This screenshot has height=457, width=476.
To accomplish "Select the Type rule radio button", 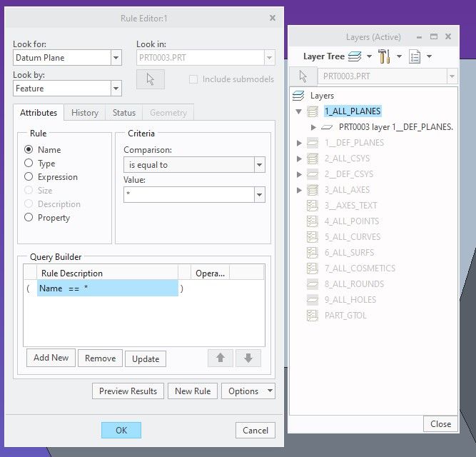I will click(x=29, y=164).
